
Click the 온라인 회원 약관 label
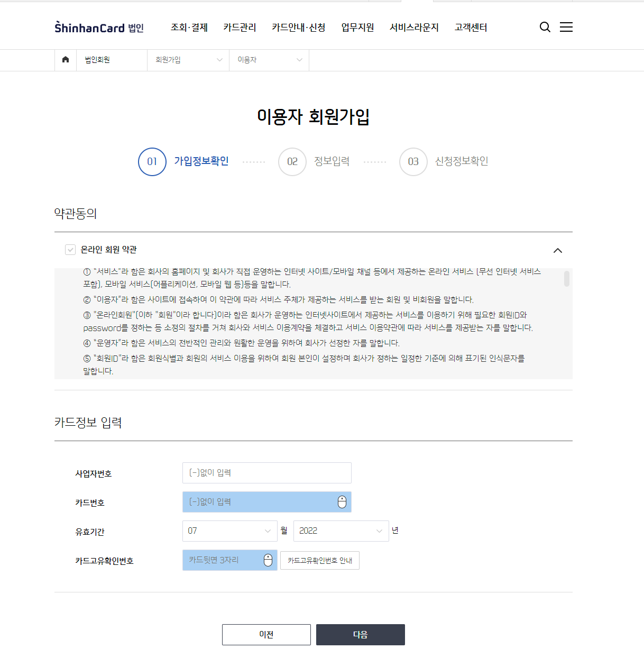point(109,250)
